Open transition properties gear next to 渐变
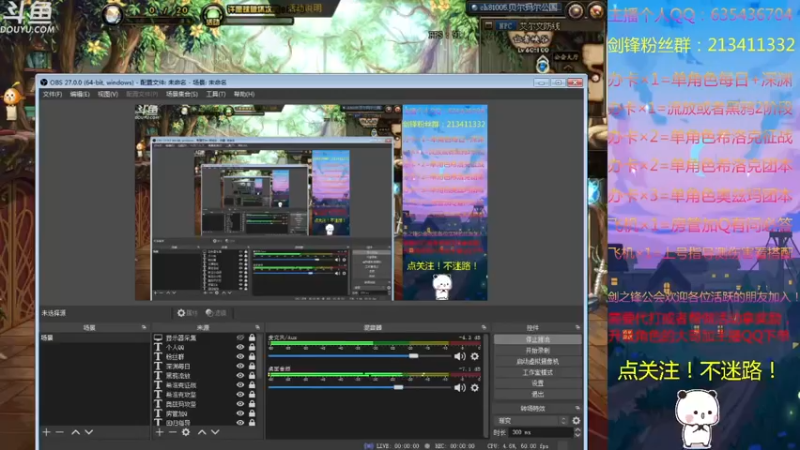This screenshot has width=800, height=450. pos(576,420)
